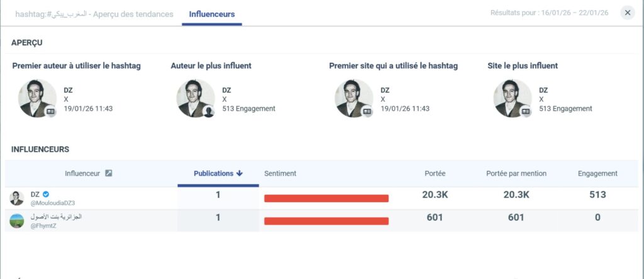Screen dimensions: 644x279
Task: Click the APERÇU section title
Action: (26, 43)
